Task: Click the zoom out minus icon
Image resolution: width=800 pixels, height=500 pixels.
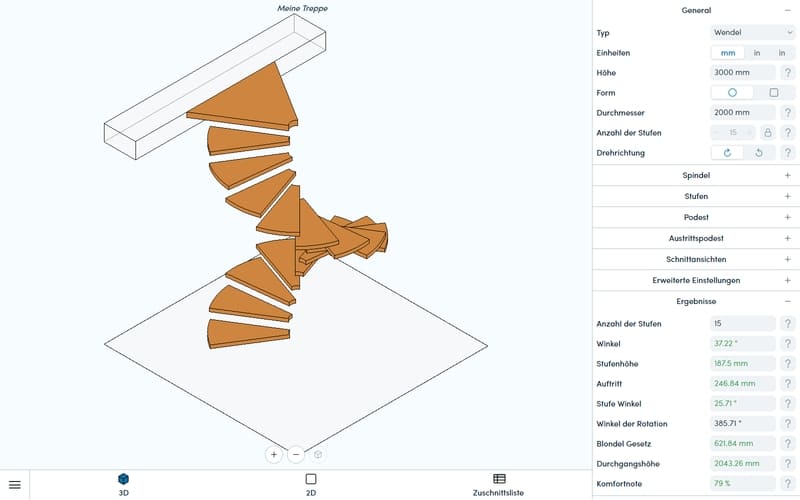Action: point(296,454)
